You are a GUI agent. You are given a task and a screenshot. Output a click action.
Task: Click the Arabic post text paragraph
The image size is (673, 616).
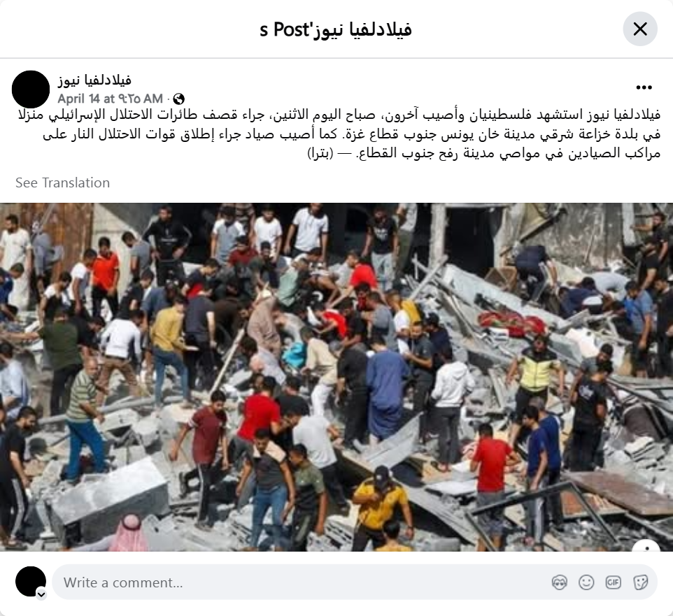point(339,134)
